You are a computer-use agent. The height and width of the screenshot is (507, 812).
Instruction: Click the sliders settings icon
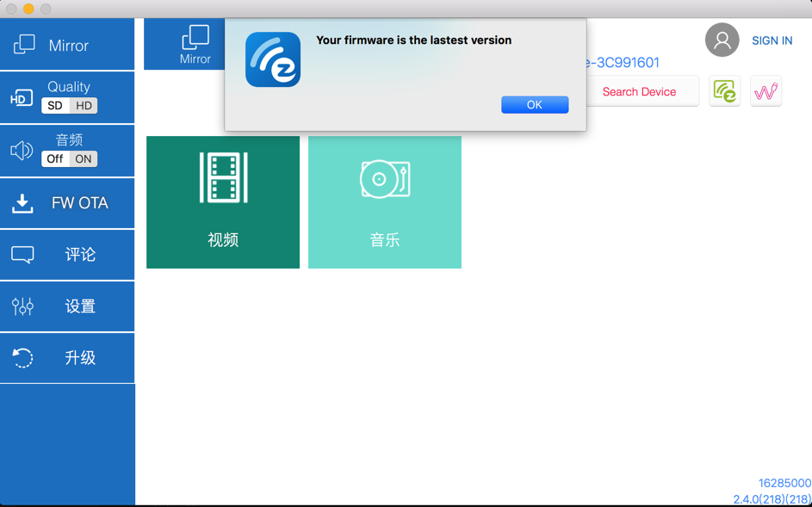pyautogui.click(x=22, y=306)
